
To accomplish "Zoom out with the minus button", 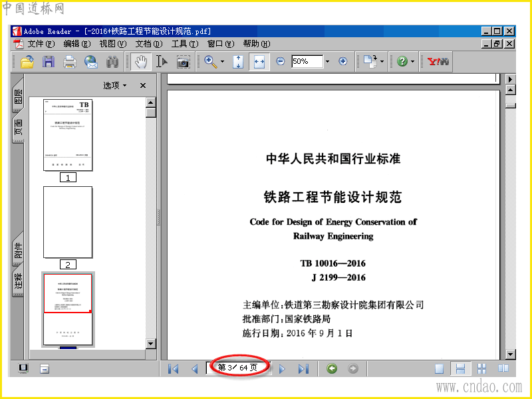I will click(x=280, y=61).
